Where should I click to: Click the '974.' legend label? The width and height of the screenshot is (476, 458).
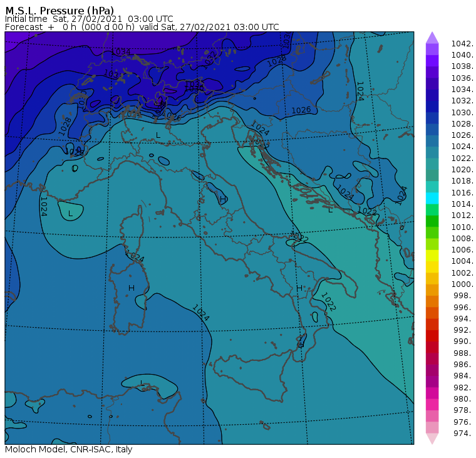[463, 433]
